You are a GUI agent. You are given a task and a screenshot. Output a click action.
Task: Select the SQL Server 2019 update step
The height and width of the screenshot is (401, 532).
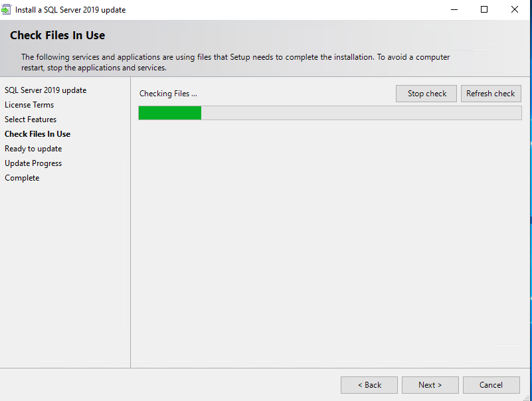45,90
